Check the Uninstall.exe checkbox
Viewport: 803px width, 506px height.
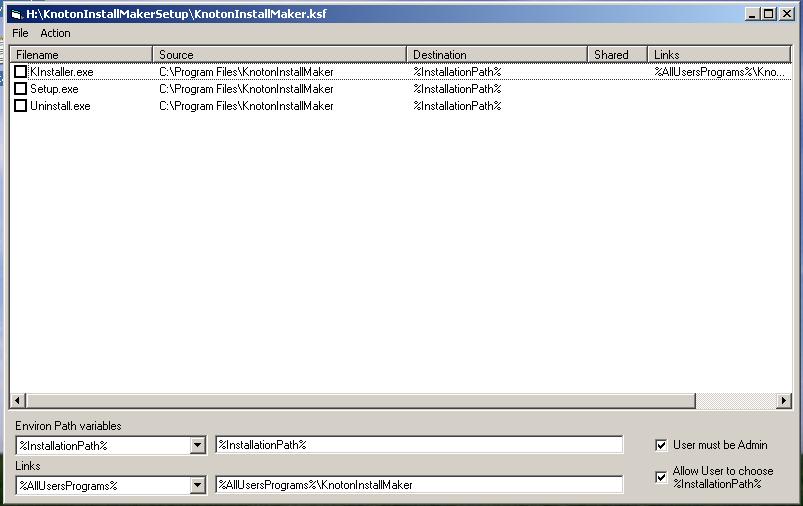tap(20, 106)
